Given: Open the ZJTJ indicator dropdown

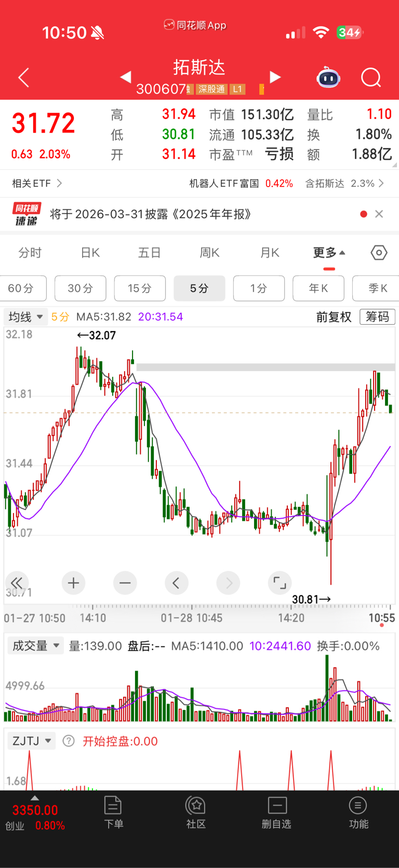Looking at the screenshot, I should [x=32, y=741].
